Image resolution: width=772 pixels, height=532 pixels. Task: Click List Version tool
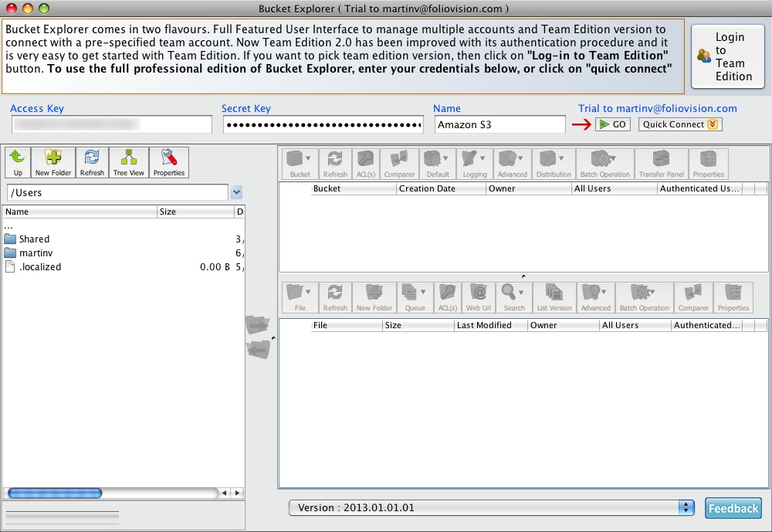(554, 297)
